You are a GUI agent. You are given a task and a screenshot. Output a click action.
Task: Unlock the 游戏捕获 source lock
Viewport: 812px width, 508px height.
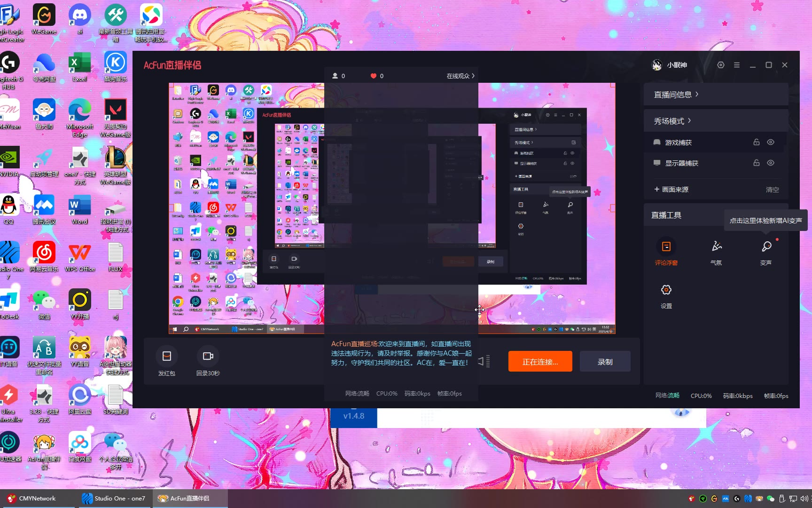pyautogui.click(x=756, y=142)
